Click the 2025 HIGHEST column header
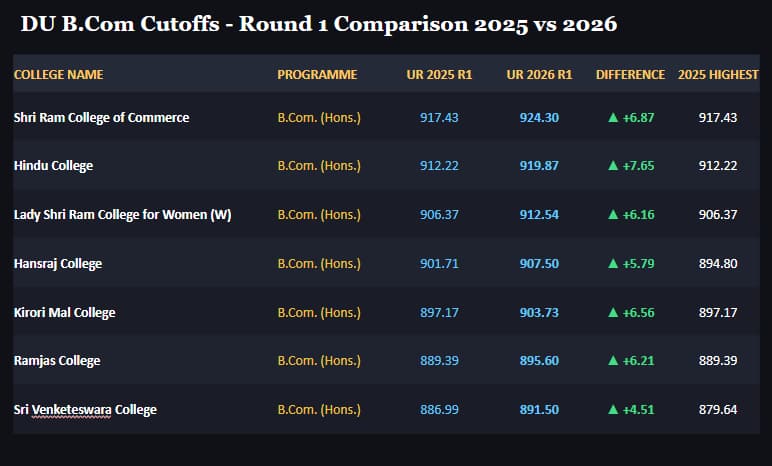 click(718, 74)
